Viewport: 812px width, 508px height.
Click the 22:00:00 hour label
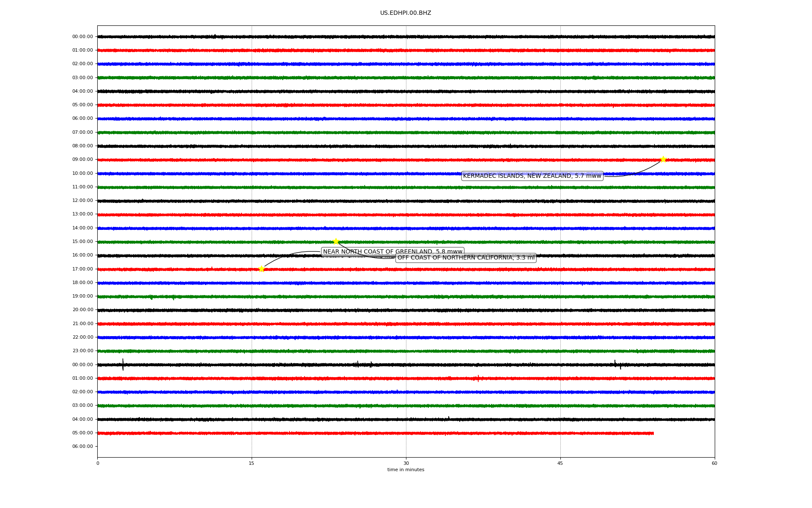82,337
